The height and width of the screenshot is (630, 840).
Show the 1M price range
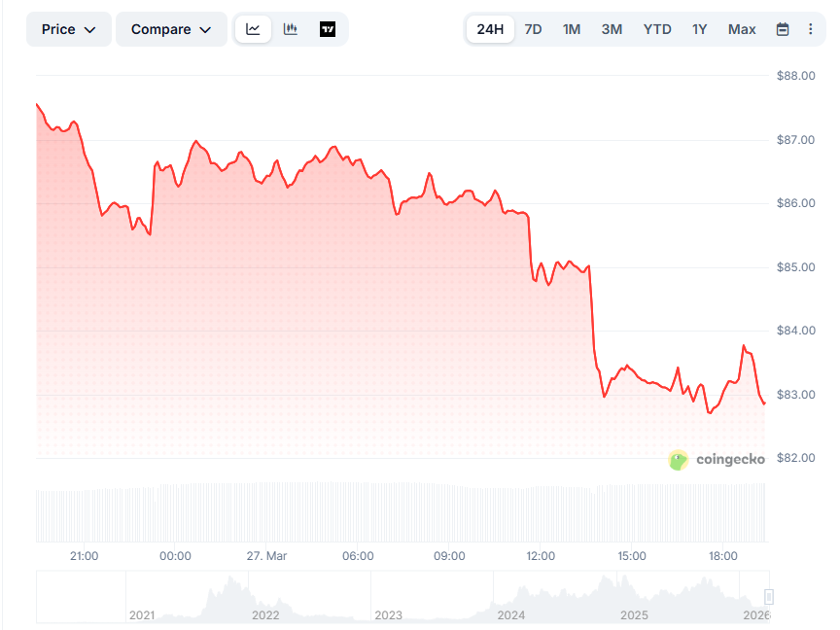(x=572, y=29)
